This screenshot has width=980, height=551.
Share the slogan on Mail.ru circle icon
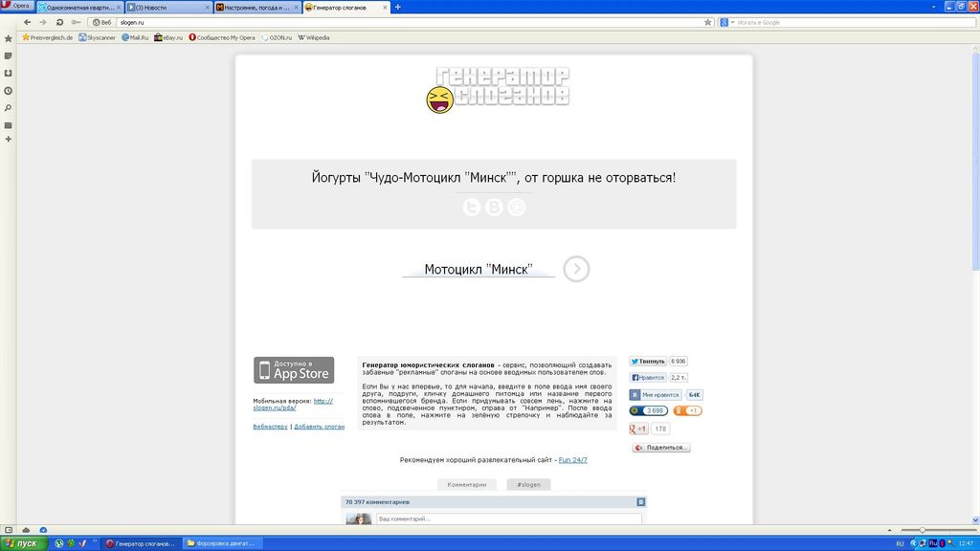[x=517, y=207]
